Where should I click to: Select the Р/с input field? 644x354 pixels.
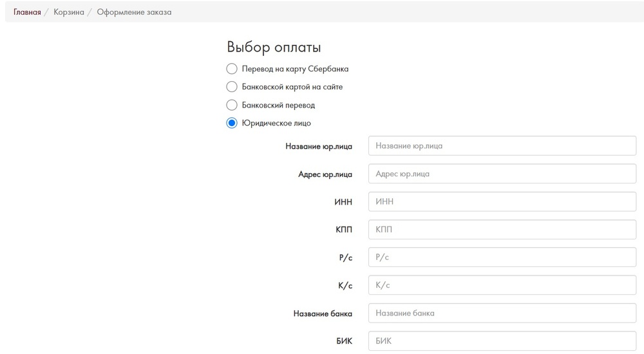click(x=502, y=257)
